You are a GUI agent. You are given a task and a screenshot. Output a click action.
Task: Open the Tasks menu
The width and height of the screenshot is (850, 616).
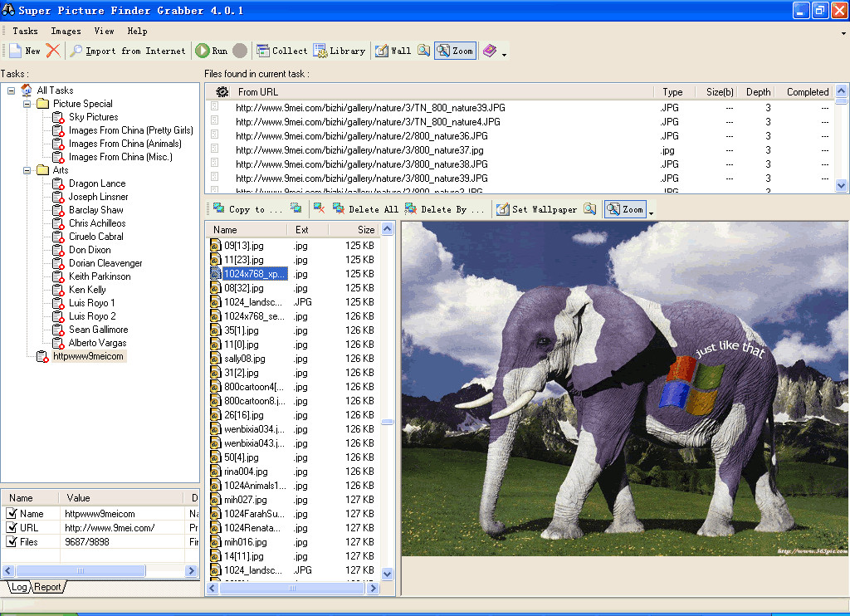point(25,32)
